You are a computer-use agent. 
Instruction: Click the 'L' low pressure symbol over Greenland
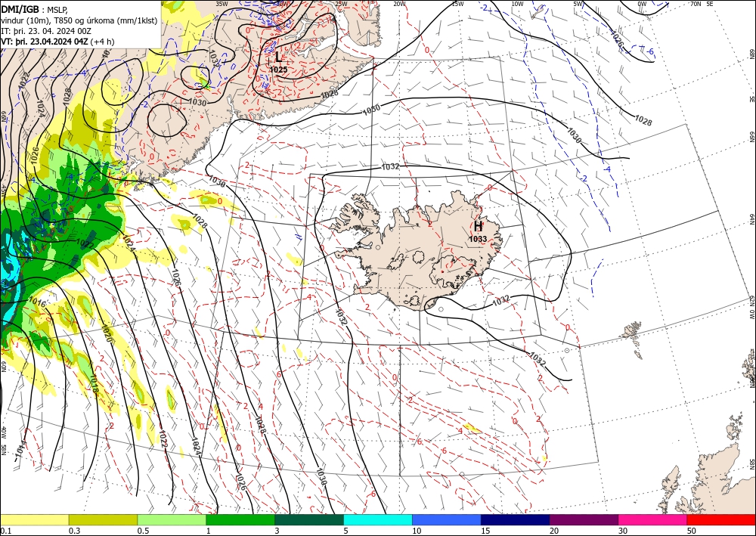point(279,57)
